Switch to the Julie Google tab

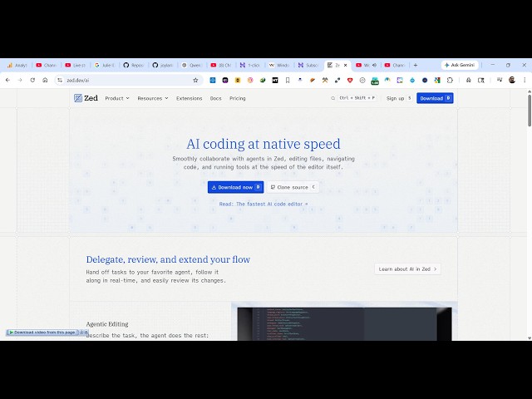(x=105, y=65)
